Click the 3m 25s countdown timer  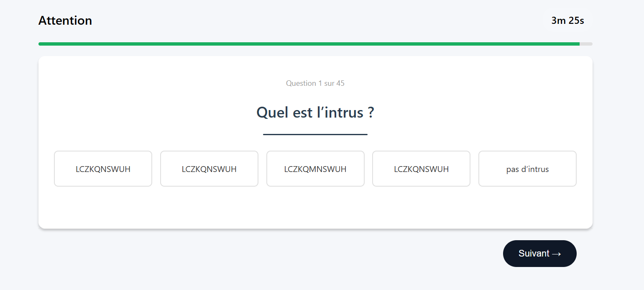coord(567,21)
